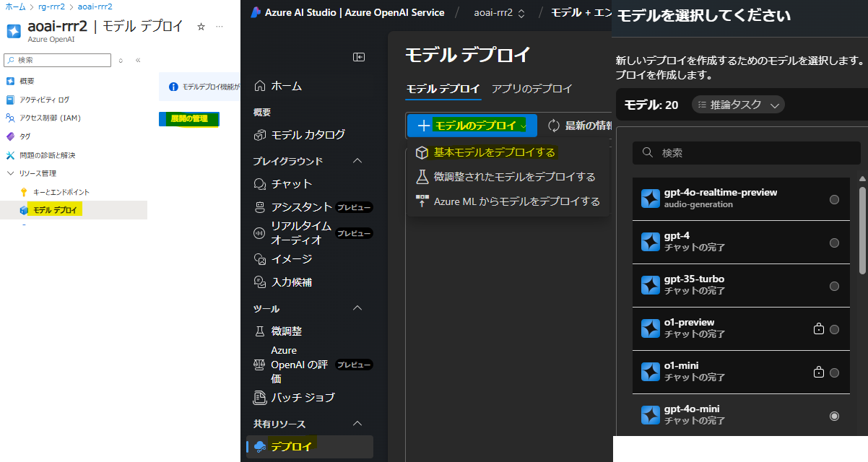Click the アシスタント robot icon
Viewport: 868px width, 462px height.
pos(260,207)
